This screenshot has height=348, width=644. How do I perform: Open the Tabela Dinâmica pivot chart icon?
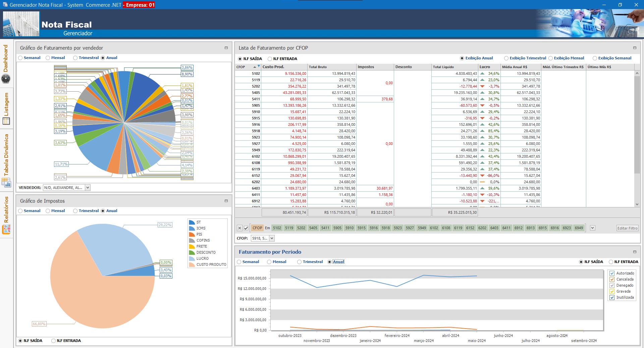(6, 183)
